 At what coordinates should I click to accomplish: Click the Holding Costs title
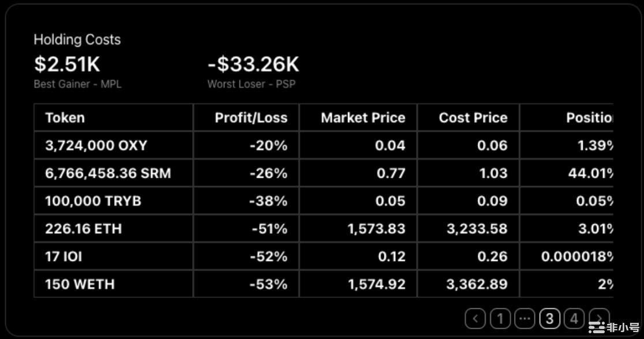77,40
